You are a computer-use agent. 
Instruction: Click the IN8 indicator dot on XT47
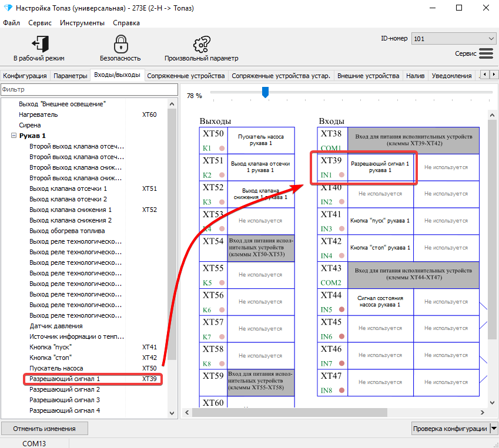[x=341, y=390]
